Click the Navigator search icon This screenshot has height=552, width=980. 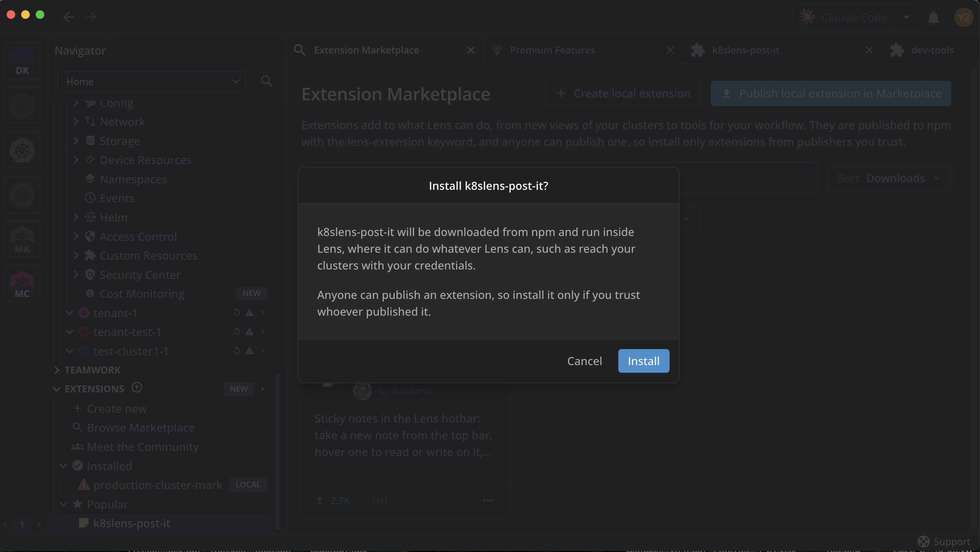point(267,81)
